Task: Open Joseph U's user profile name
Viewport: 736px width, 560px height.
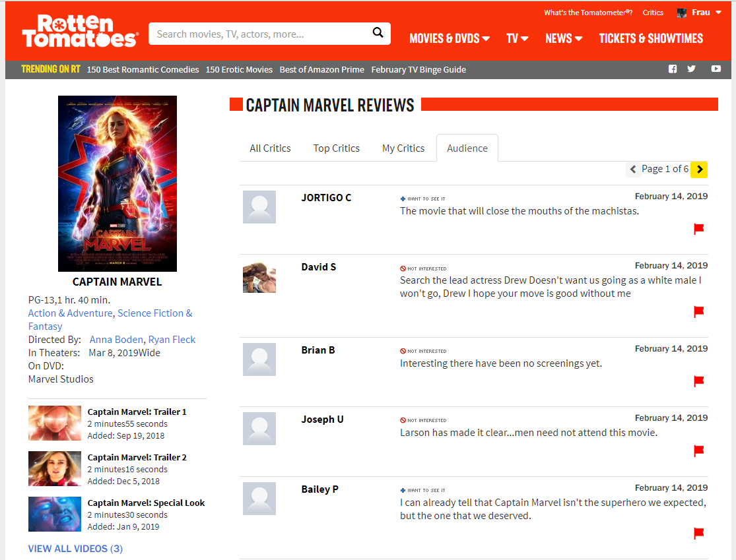Action: pos(323,420)
